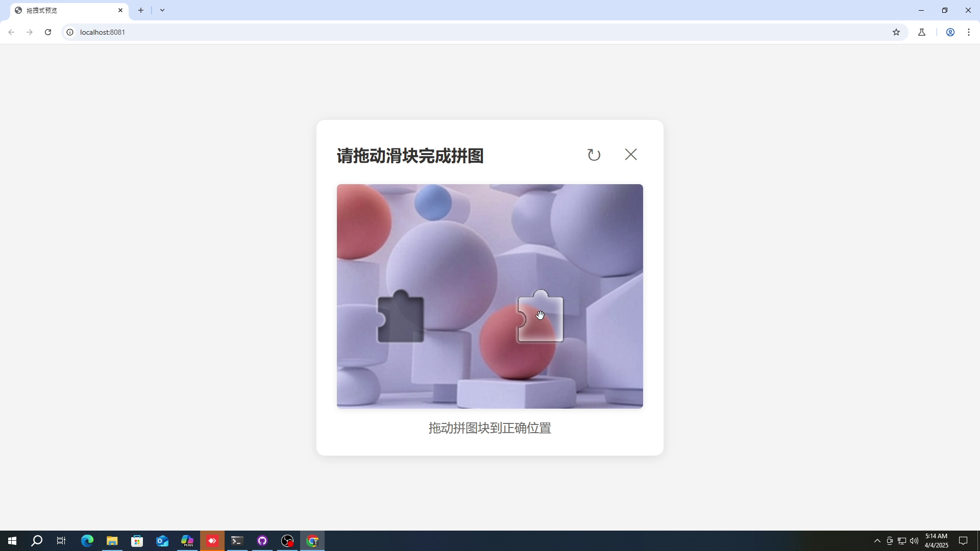Image resolution: width=980 pixels, height=551 pixels.
Task: Bookmark this page with star icon
Action: (896, 32)
